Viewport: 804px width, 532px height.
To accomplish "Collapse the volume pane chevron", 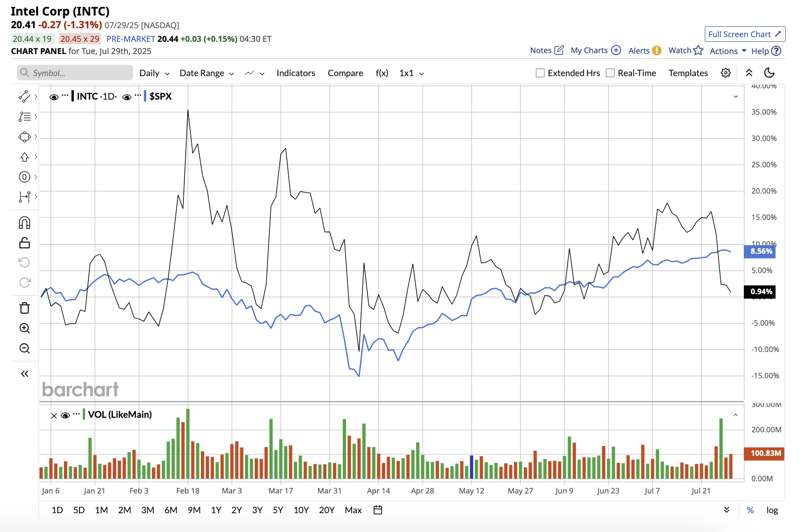I will [736, 415].
